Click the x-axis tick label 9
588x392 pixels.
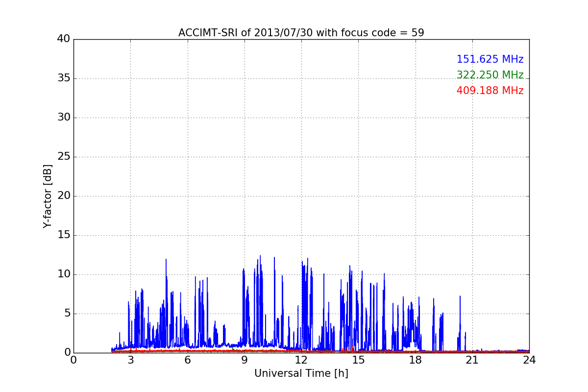(245, 360)
